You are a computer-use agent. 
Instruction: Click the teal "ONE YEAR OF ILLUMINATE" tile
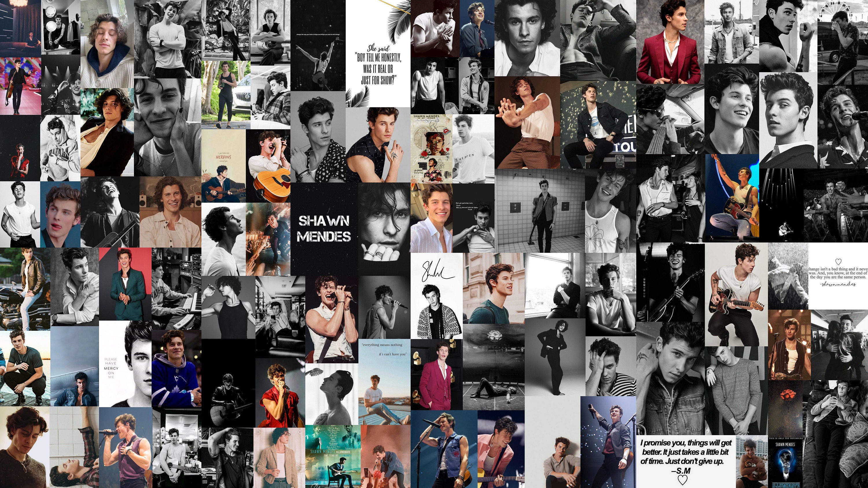click(x=333, y=457)
